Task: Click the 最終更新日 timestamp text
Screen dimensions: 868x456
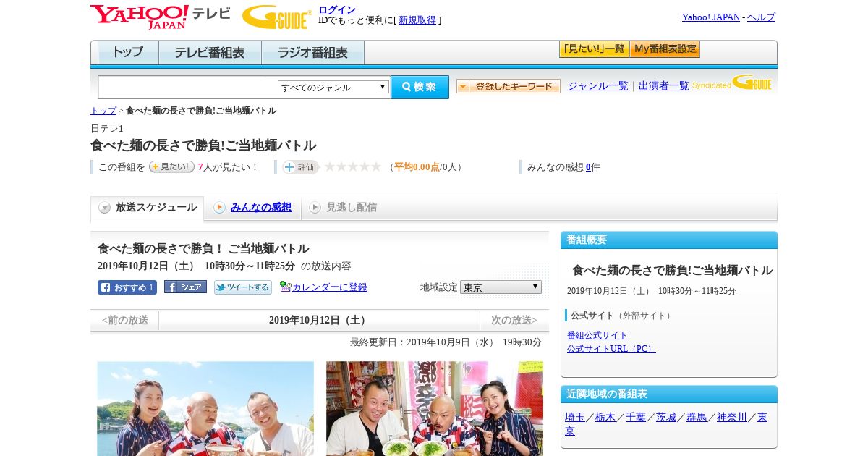Action: 446,342
